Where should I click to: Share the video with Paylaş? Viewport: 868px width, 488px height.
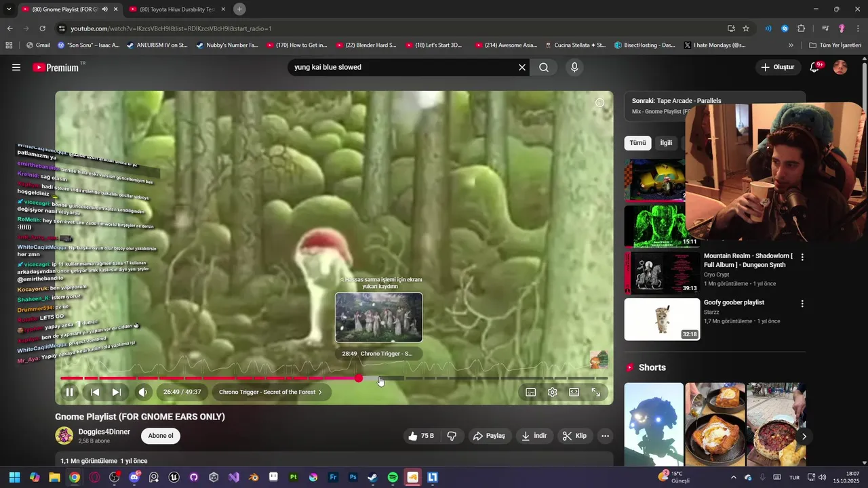(x=489, y=436)
